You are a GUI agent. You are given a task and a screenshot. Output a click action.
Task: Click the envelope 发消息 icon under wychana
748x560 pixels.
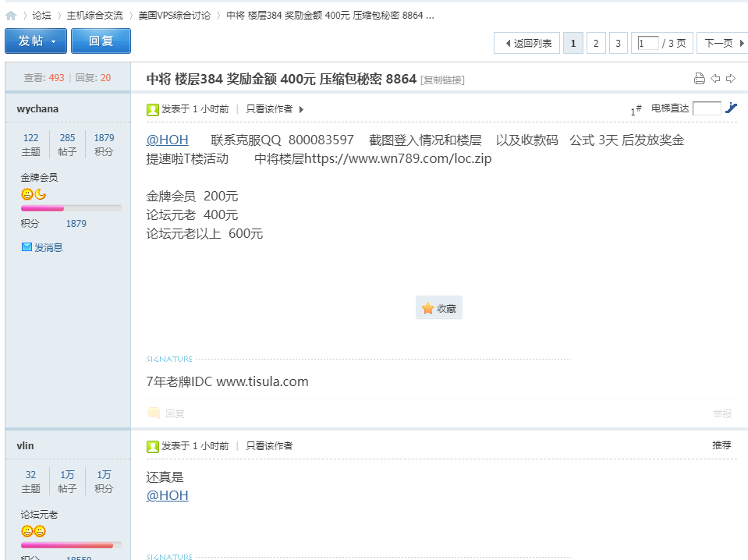[x=27, y=247]
